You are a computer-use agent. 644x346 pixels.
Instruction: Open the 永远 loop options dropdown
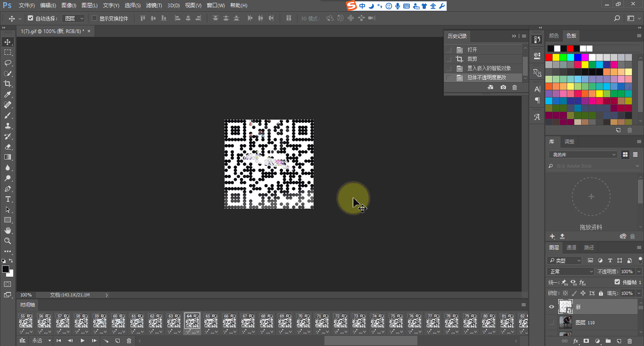(x=50, y=341)
